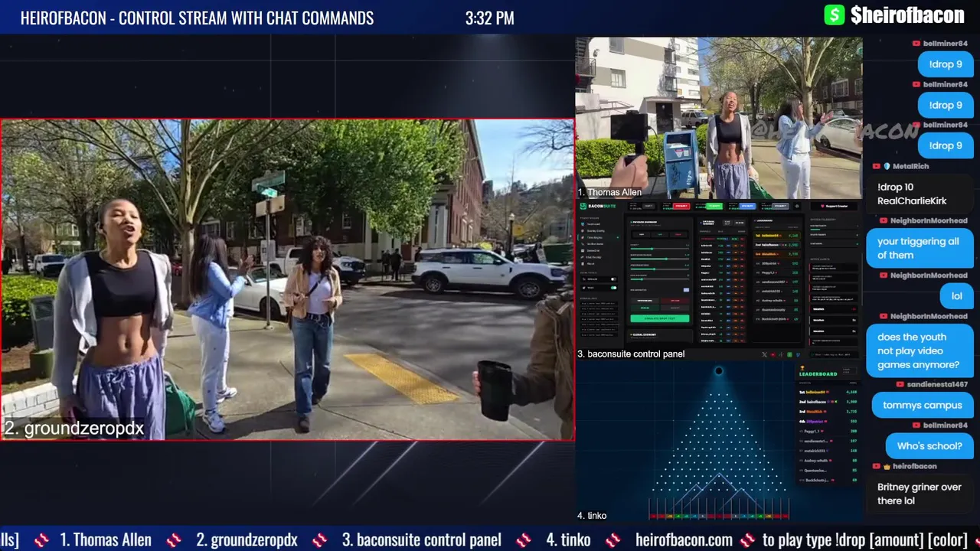
Task: Click the 'Britney griner over there lol' message
Action: tap(919, 494)
